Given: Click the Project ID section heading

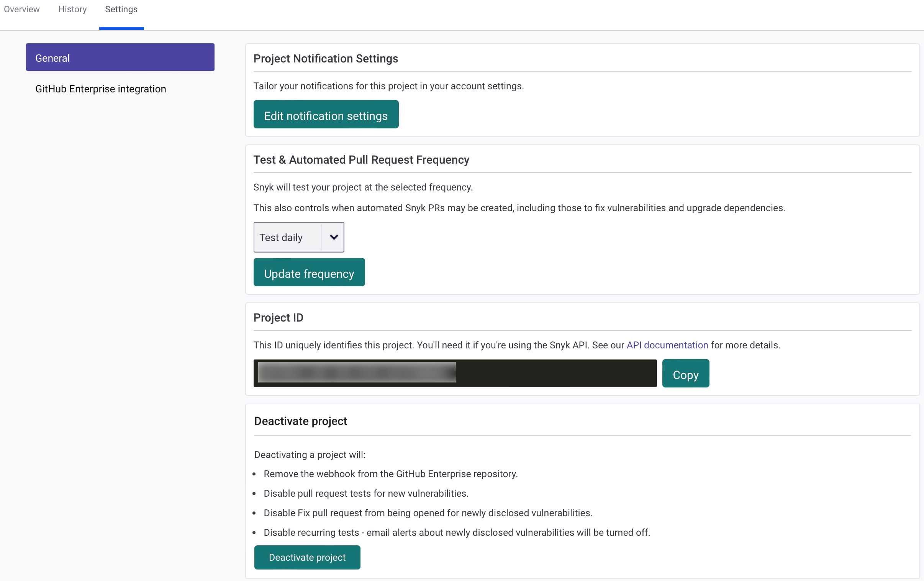Looking at the screenshot, I should 278,318.
